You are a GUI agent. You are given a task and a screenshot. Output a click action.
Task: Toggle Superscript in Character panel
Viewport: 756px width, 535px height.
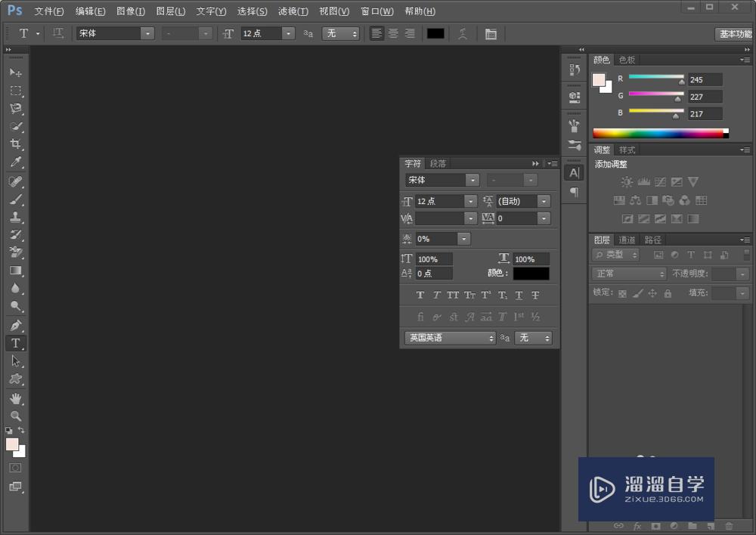[486, 295]
